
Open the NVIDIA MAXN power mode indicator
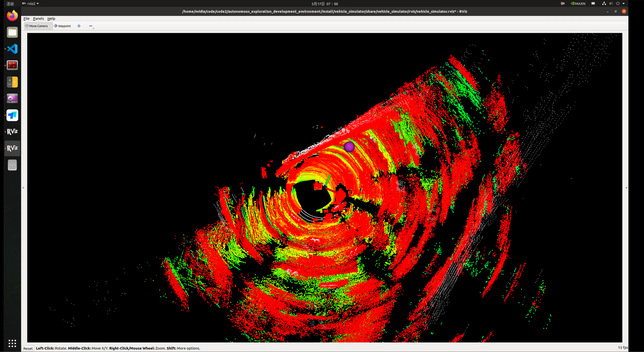coord(578,4)
